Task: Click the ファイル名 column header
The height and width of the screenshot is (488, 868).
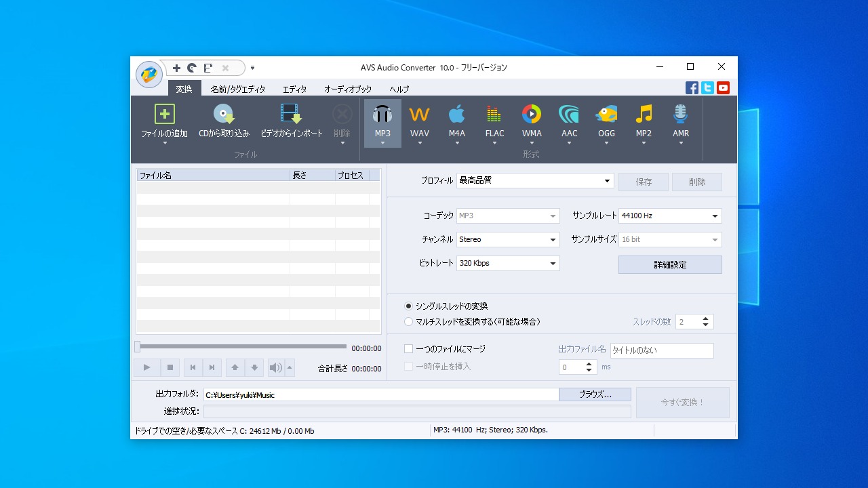Action: coord(213,176)
